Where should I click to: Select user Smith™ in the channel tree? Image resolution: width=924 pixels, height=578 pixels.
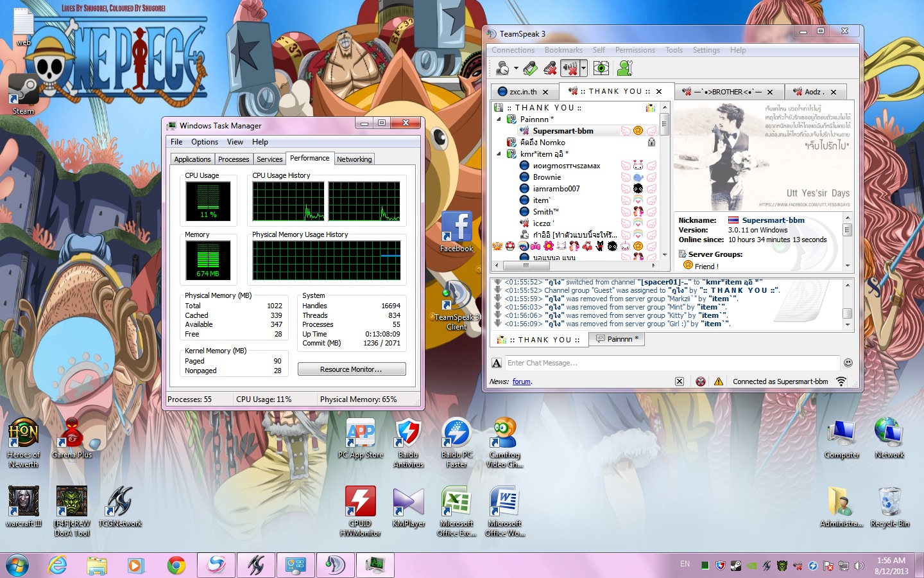tap(545, 211)
